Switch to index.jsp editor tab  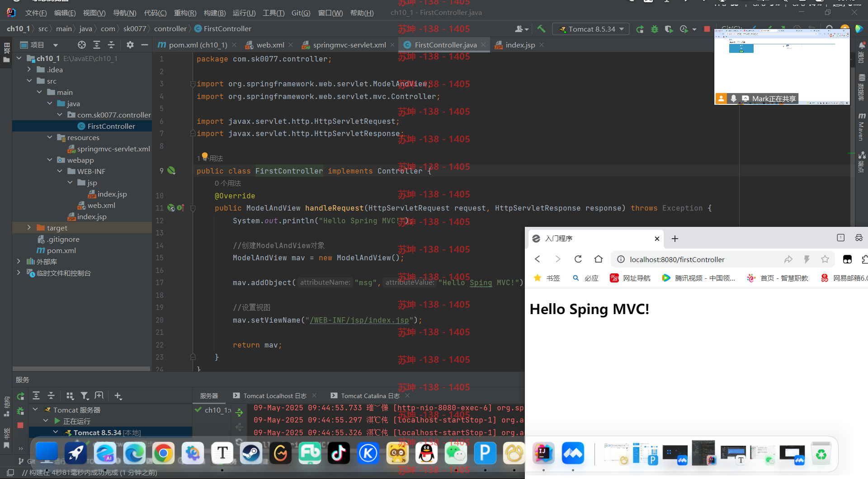point(520,45)
